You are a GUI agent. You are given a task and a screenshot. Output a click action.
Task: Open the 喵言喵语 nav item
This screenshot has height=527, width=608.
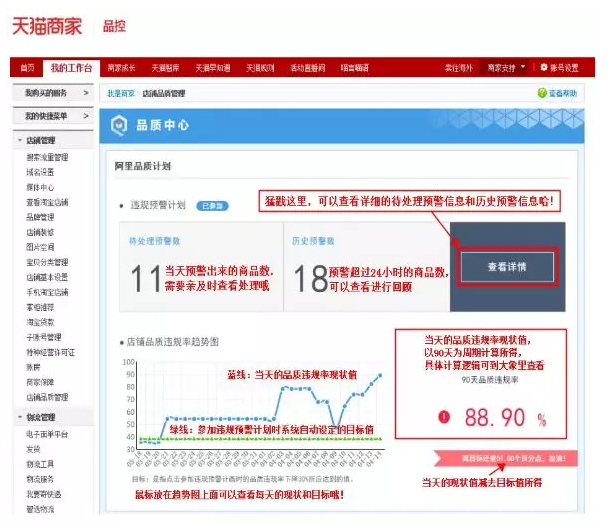point(355,68)
